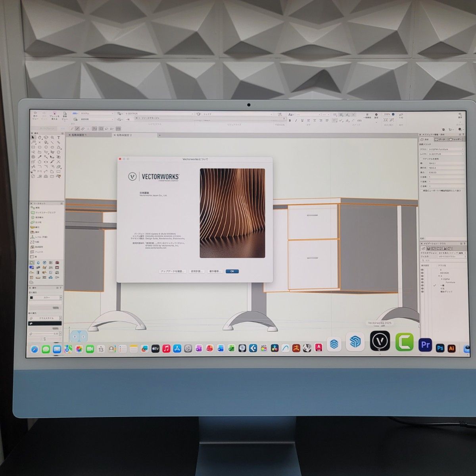Open Illustrator icon in the Dock
Viewport: 476px width, 476px height.
tap(451, 348)
